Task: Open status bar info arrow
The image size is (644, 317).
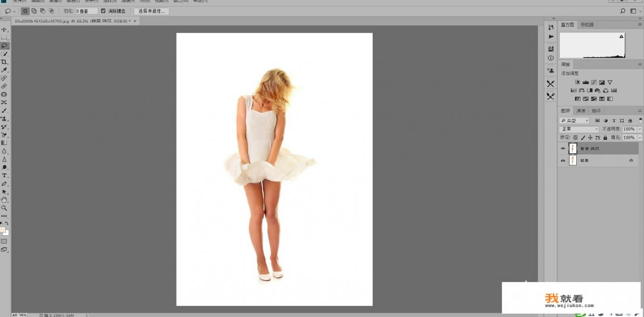Action: click(x=87, y=315)
